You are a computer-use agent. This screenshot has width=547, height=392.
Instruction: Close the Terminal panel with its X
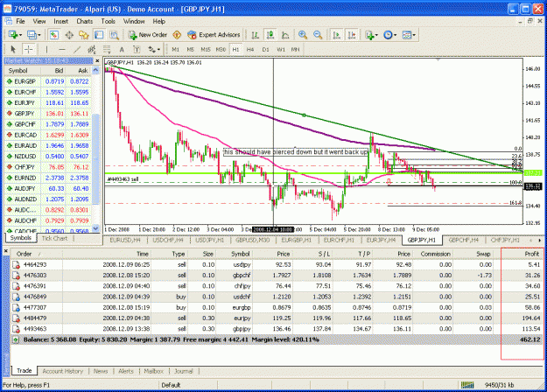[x=5, y=251]
